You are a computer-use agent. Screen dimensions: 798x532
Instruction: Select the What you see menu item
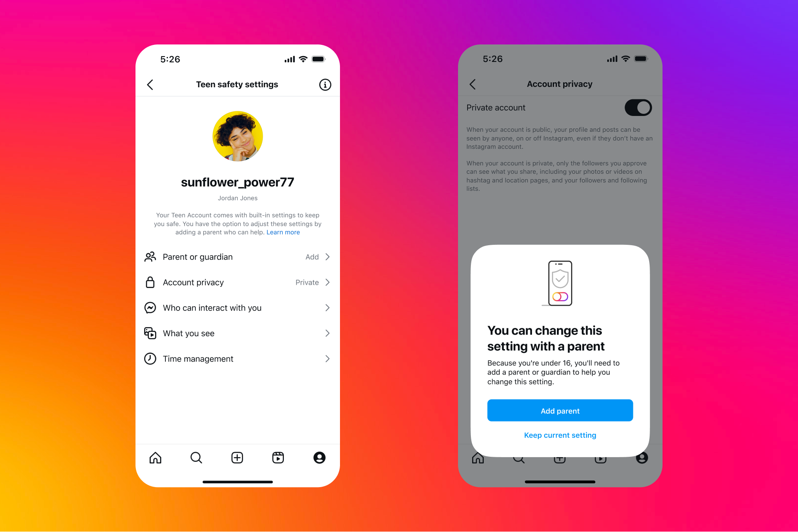pyautogui.click(x=237, y=334)
